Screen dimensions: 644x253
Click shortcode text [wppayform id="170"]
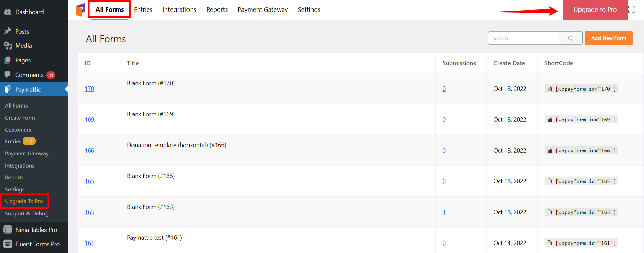[x=586, y=89]
